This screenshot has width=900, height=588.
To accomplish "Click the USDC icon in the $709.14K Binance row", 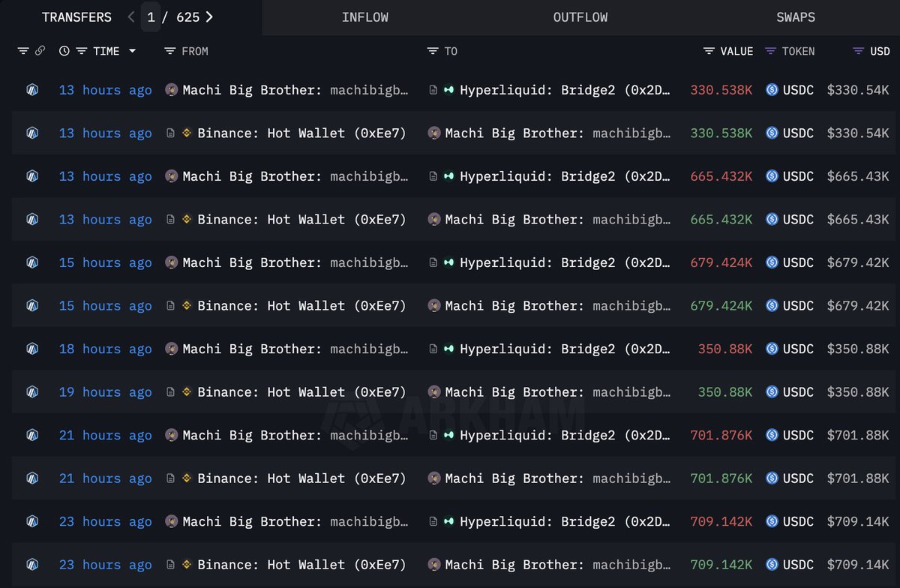I will click(772, 565).
